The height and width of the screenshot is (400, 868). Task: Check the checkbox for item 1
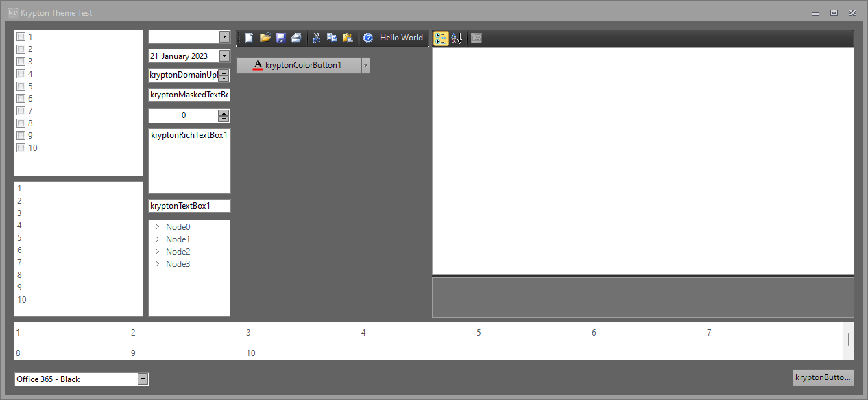pyautogui.click(x=21, y=36)
